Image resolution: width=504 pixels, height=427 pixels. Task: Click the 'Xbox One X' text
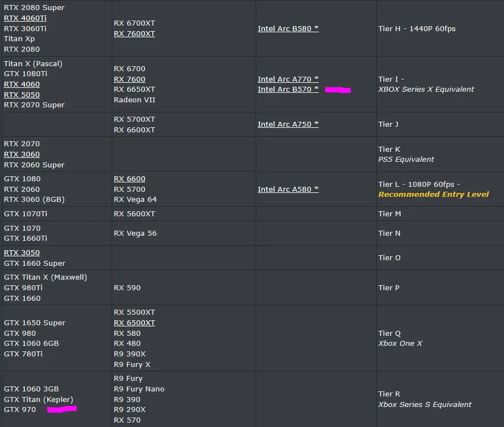click(400, 344)
